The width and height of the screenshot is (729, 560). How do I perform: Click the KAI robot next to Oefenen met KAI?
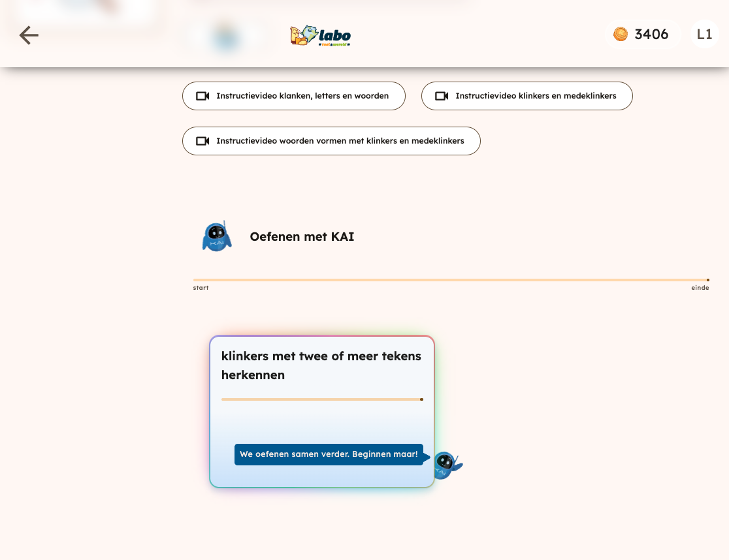217,236
